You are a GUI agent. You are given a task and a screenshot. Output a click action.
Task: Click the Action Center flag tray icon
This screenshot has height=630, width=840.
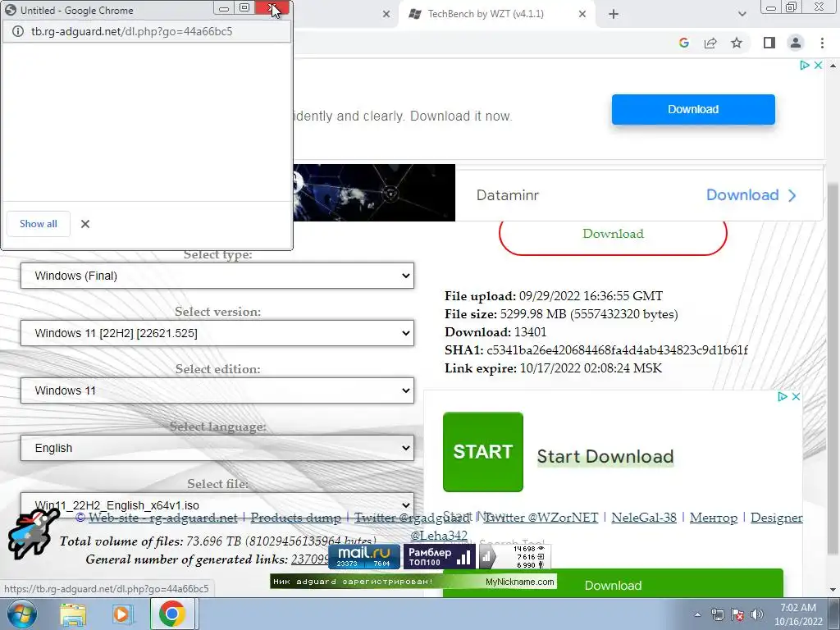[x=737, y=614]
